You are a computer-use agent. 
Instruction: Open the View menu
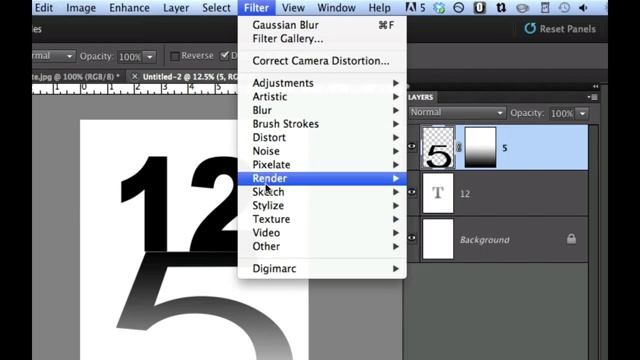293,8
